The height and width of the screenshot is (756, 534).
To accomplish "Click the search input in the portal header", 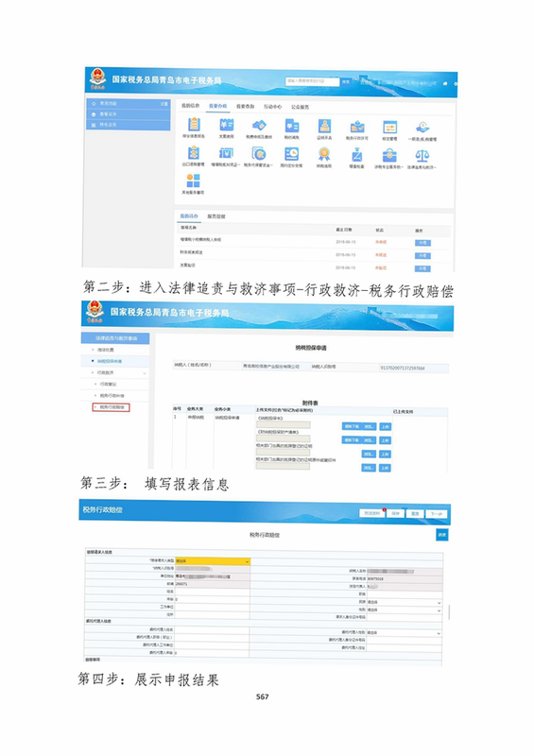I will point(312,81).
